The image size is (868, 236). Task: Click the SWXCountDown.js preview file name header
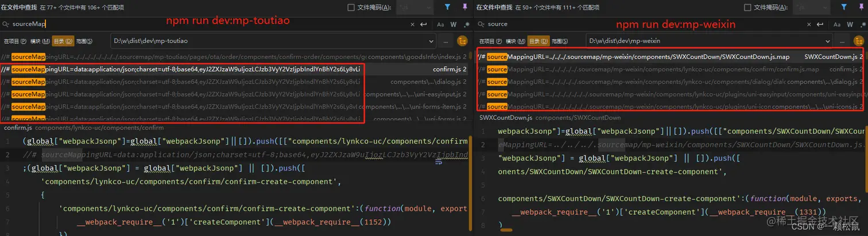click(505, 118)
